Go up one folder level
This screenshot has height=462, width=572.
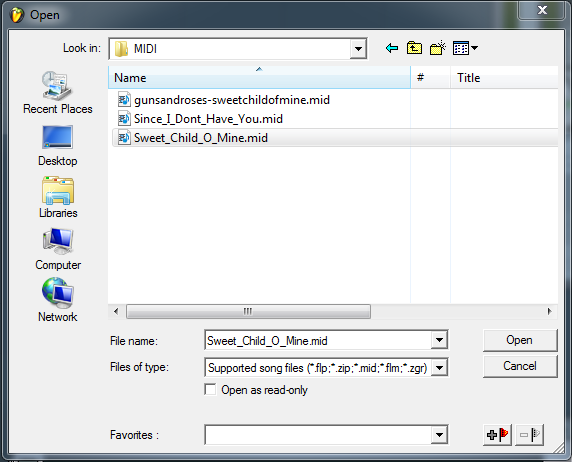pos(414,48)
